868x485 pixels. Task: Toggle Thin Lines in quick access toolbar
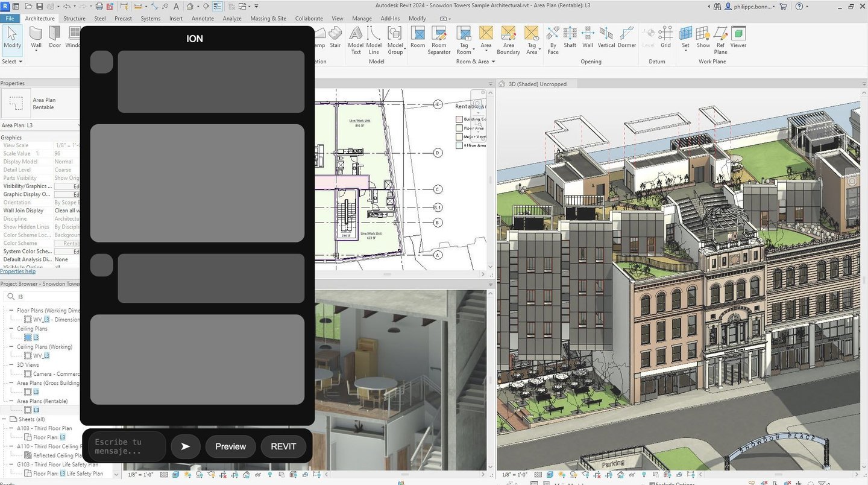[217, 6]
